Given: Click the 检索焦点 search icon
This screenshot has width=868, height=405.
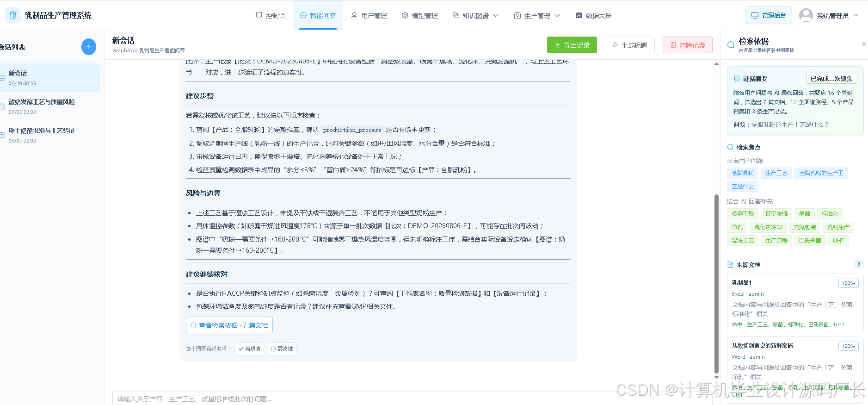Looking at the screenshot, I should click(731, 147).
